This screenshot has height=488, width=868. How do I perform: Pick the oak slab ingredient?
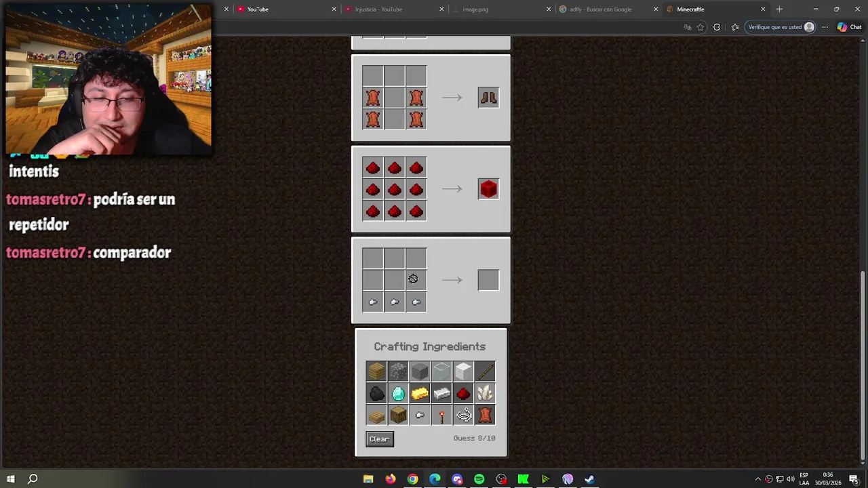coord(376,415)
